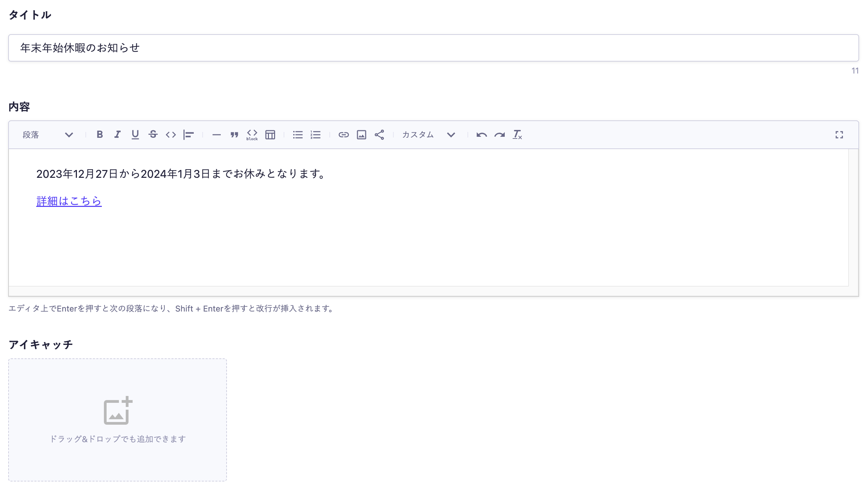Apply underline formatting
Screen dimensions: 868x489
click(x=135, y=135)
